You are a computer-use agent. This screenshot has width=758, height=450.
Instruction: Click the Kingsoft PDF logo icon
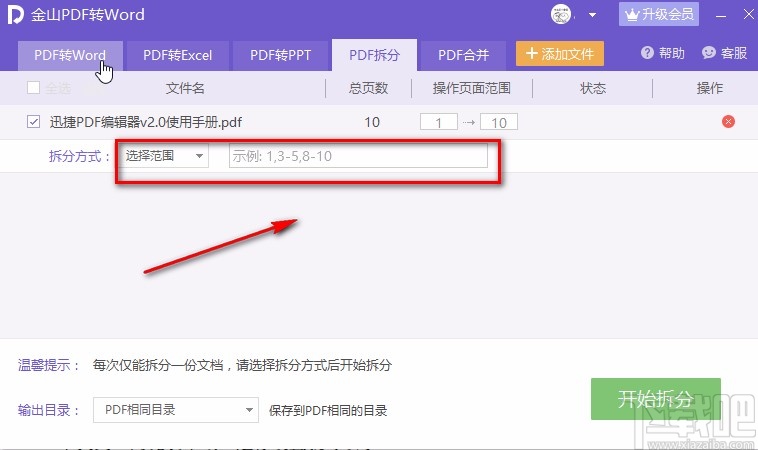15,15
